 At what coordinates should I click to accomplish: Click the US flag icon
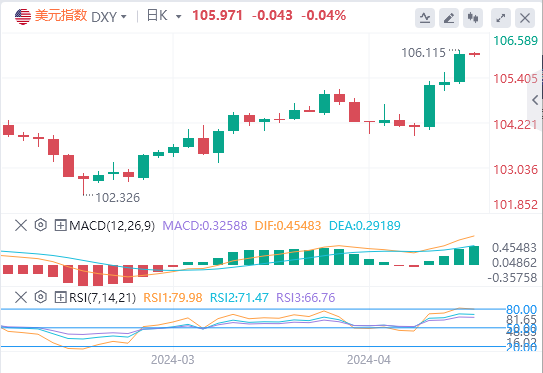(x=23, y=16)
